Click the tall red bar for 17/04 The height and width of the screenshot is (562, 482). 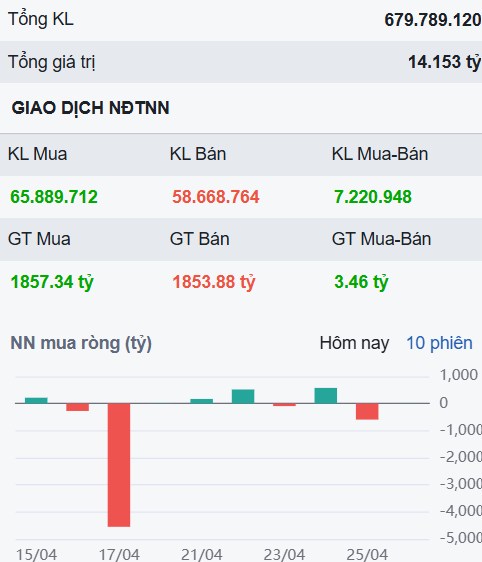tap(119, 465)
